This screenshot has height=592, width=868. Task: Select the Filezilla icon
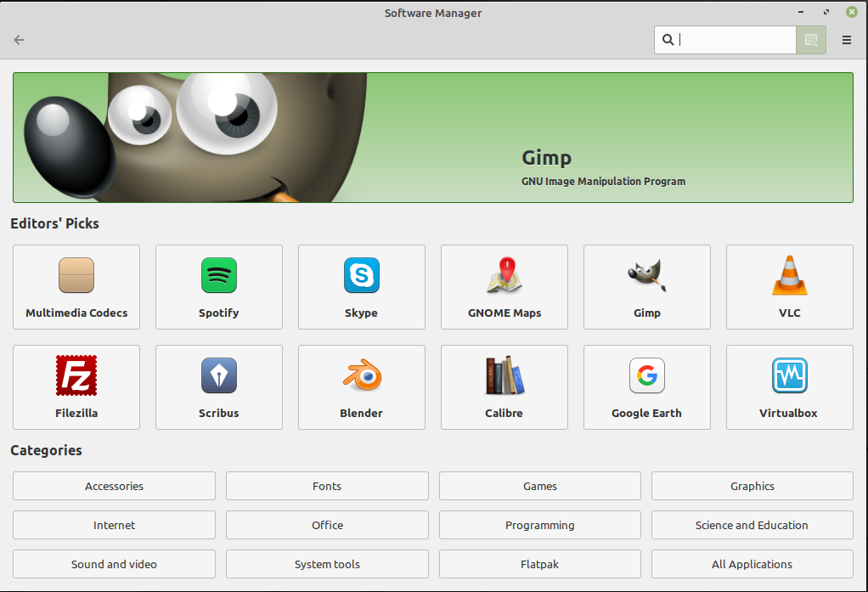click(x=76, y=375)
